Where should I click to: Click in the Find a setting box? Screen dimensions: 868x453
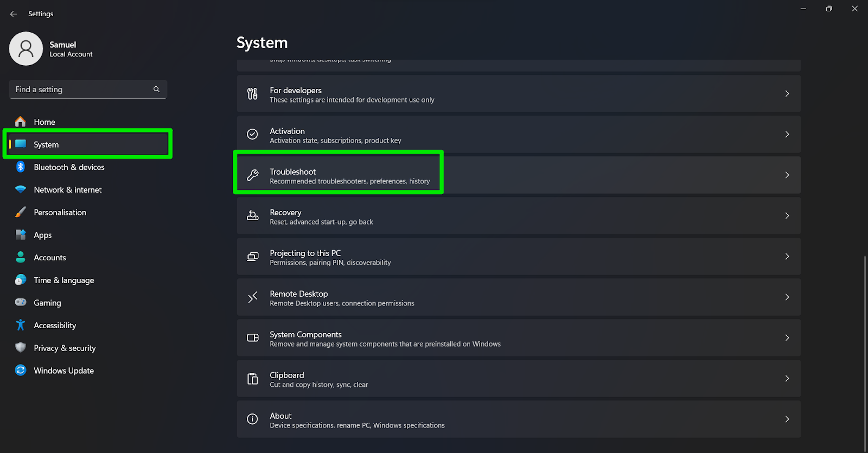88,90
